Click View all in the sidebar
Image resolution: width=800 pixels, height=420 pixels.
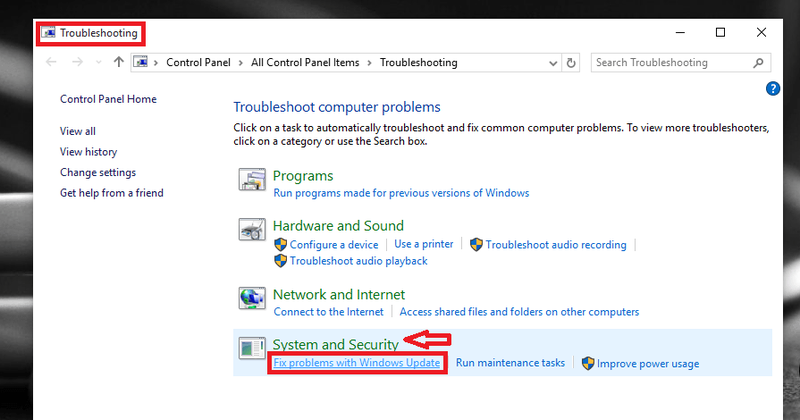pos(78,131)
